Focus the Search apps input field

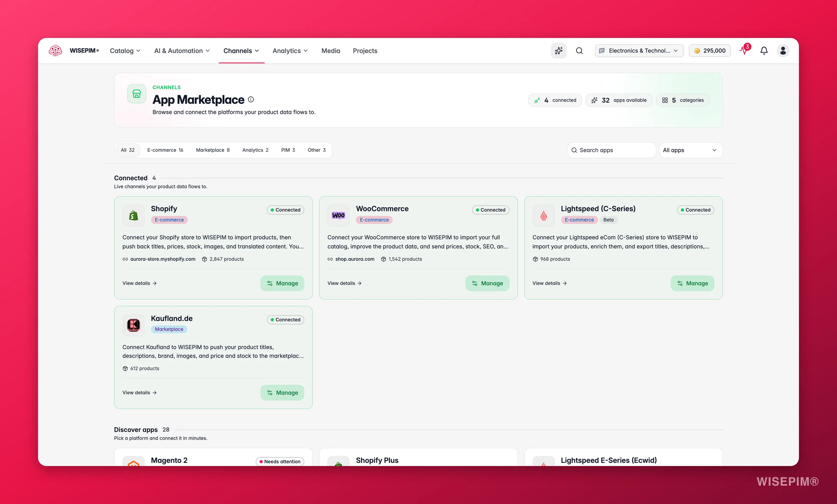(612, 150)
